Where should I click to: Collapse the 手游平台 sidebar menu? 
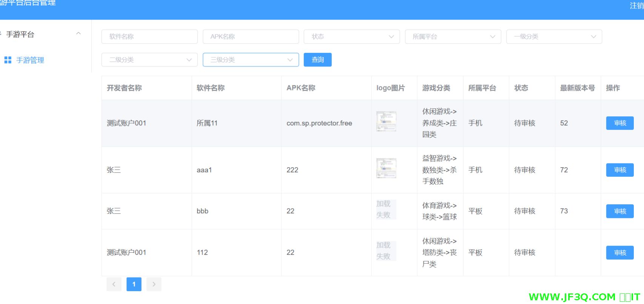coord(78,34)
